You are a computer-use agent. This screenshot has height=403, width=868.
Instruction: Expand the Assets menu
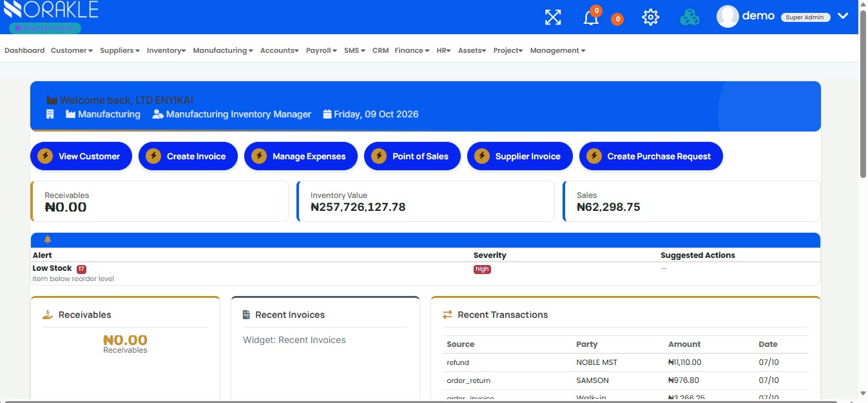(x=472, y=50)
